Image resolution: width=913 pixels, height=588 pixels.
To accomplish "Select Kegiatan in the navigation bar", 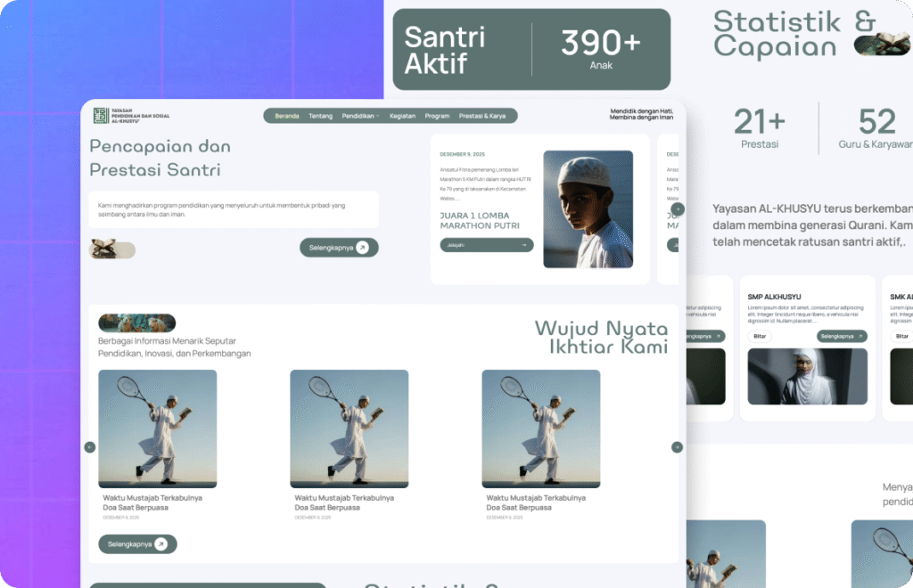I will click(x=402, y=116).
